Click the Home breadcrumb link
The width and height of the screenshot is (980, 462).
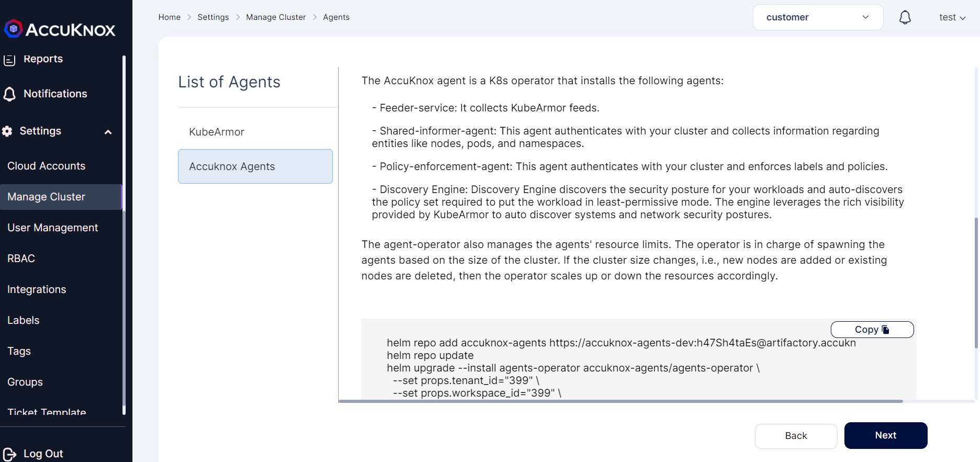click(x=169, y=17)
